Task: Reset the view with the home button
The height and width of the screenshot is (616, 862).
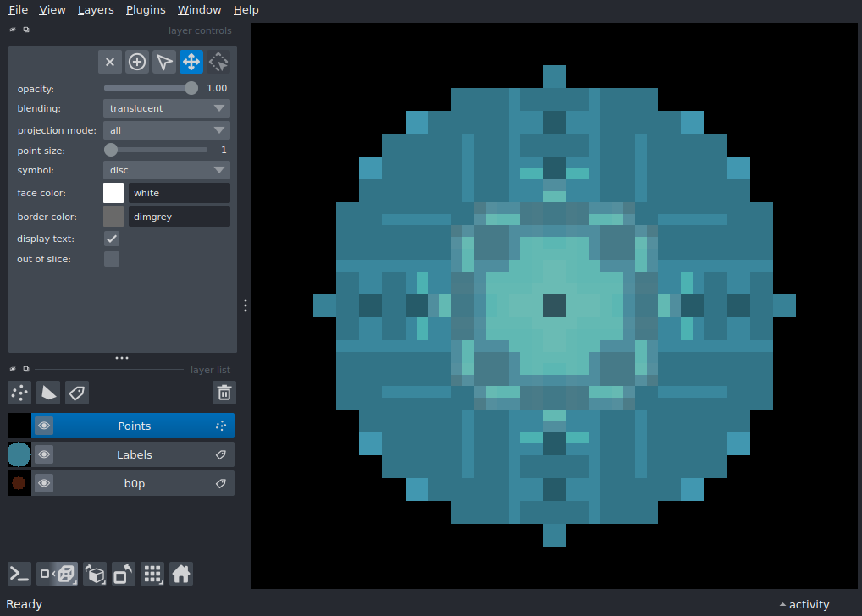Action: [x=181, y=574]
